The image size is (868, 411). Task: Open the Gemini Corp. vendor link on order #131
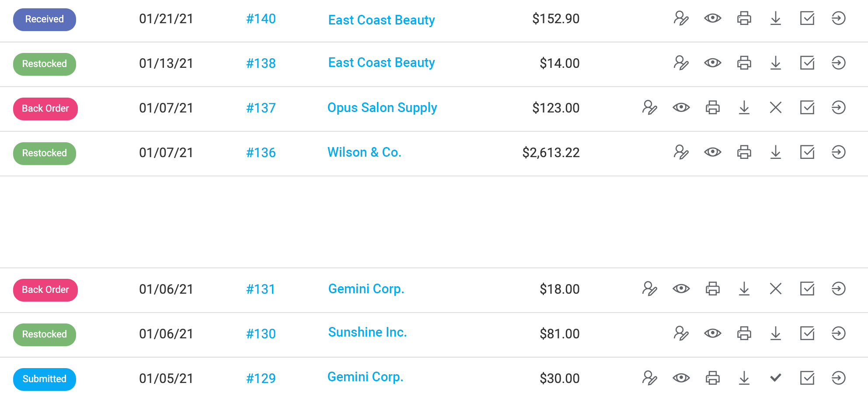click(x=366, y=289)
